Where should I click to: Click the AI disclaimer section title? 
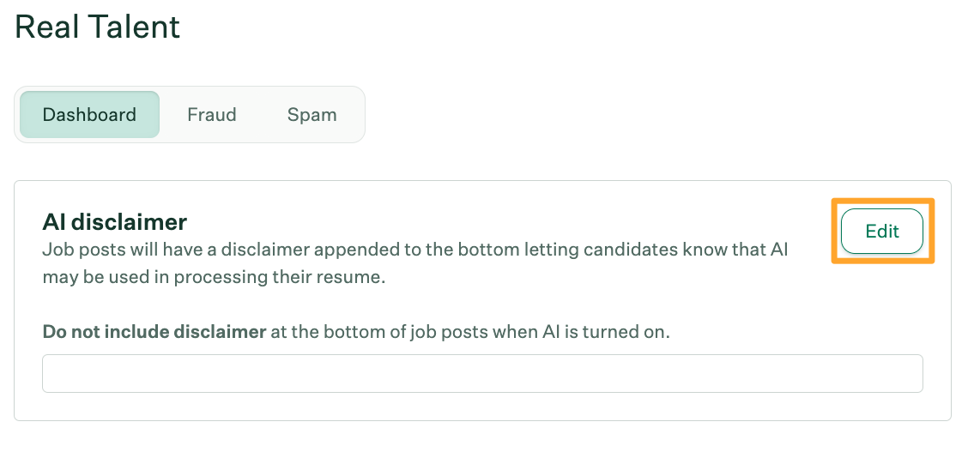click(x=114, y=222)
